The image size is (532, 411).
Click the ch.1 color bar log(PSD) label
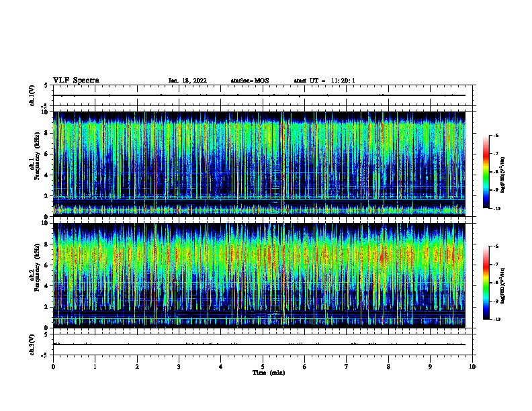click(503, 175)
